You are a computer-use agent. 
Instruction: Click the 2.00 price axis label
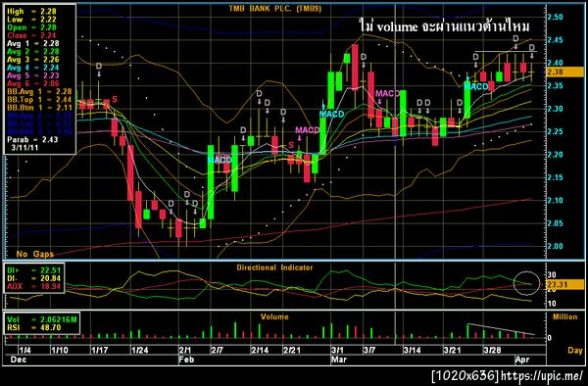[555, 246]
